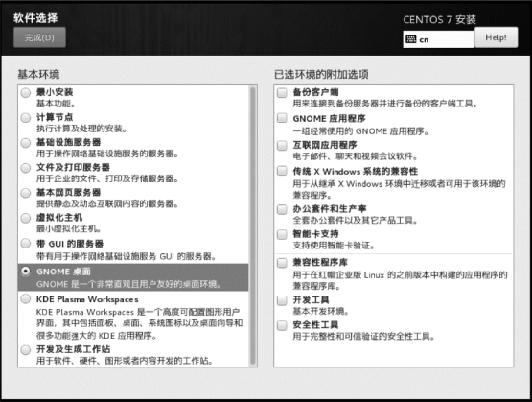Tick the 安全性工具 checkbox
532x402 pixels.
coord(282,325)
